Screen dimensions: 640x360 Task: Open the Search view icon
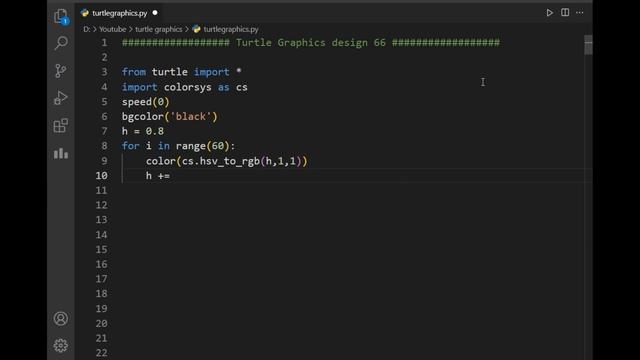coord(61,43)
